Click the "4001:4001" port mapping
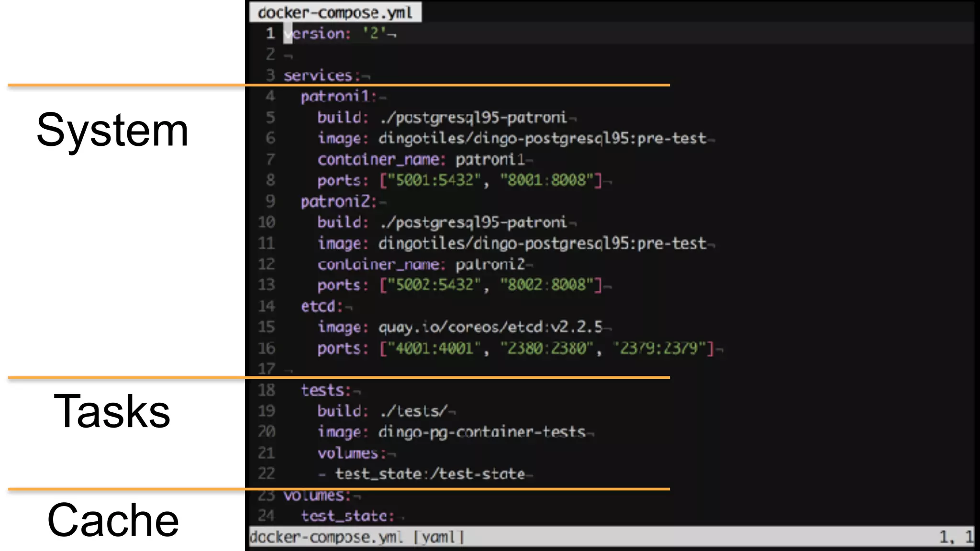 pyautogui.click(x=434, y=348)
